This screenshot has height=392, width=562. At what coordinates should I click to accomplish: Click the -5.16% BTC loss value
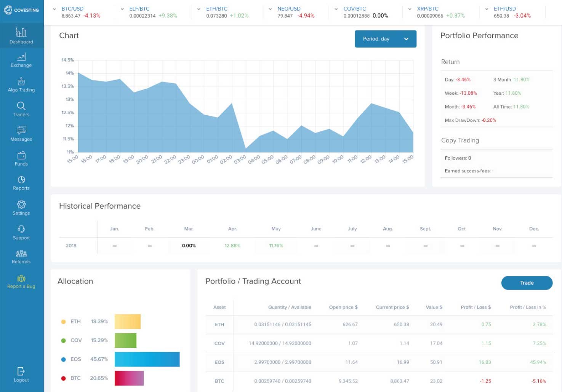click(539, 381)
